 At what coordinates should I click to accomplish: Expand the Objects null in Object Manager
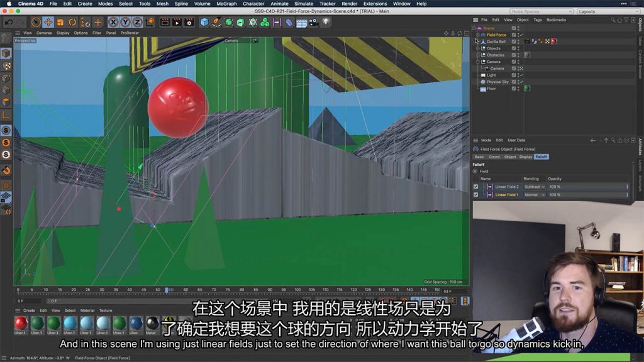(478, 48)
